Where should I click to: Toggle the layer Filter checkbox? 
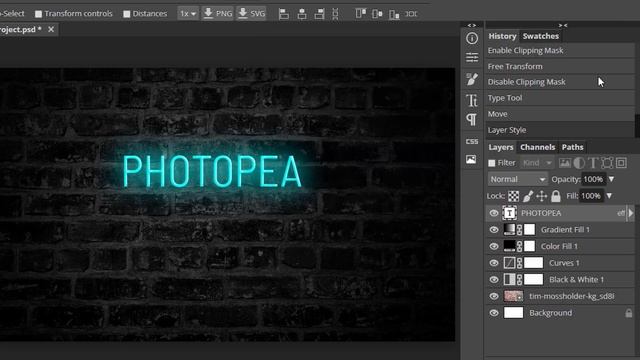(492, 163)
